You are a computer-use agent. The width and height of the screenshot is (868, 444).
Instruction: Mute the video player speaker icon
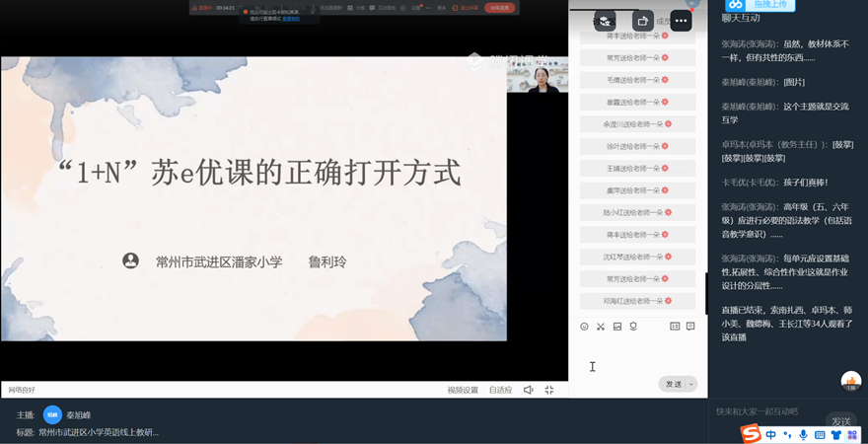pyautogui.click(x=528, y=391)
